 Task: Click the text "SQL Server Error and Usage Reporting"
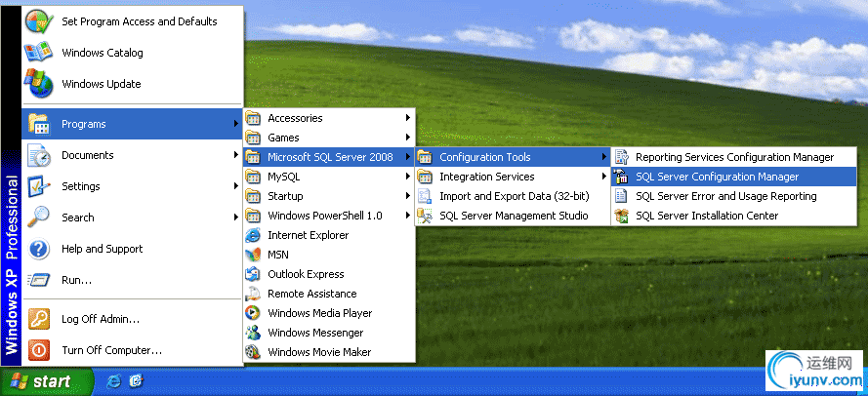click(725, 196)
